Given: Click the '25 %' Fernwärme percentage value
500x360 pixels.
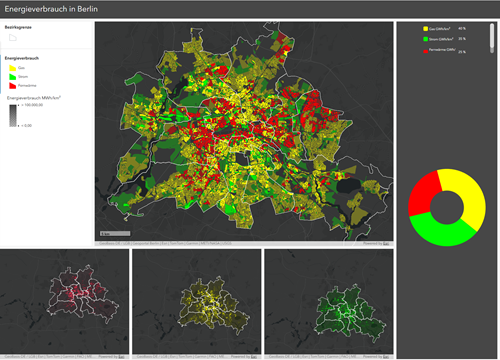Looking at the screenshot, I should pos(462,52).
